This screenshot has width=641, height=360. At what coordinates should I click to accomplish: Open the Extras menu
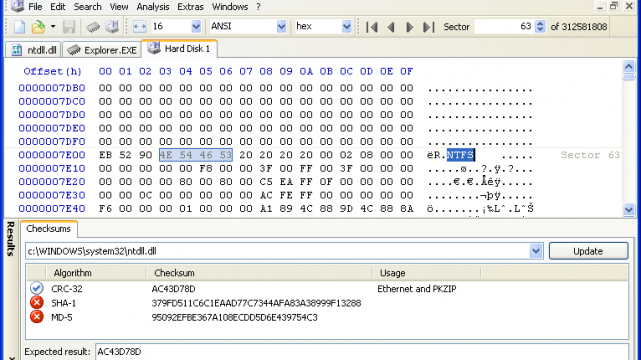190,7
